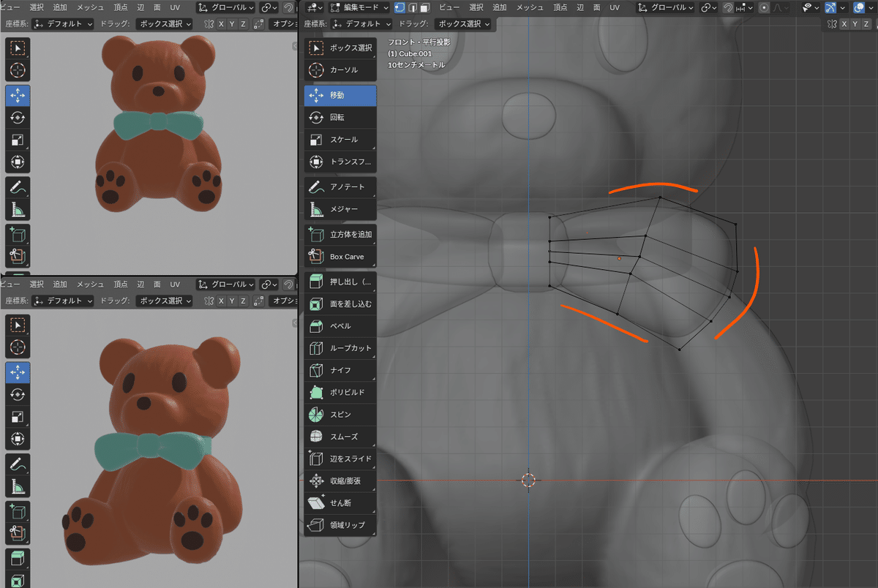Toggle Y mirror axis in main viewport
Viewport: 878px width, 588px height.
(855, 24)
